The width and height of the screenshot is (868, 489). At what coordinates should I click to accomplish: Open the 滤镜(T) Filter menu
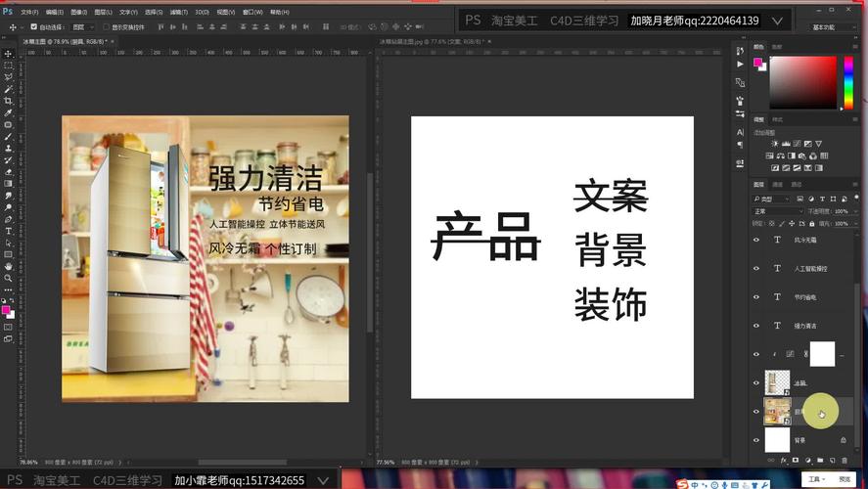179,12
